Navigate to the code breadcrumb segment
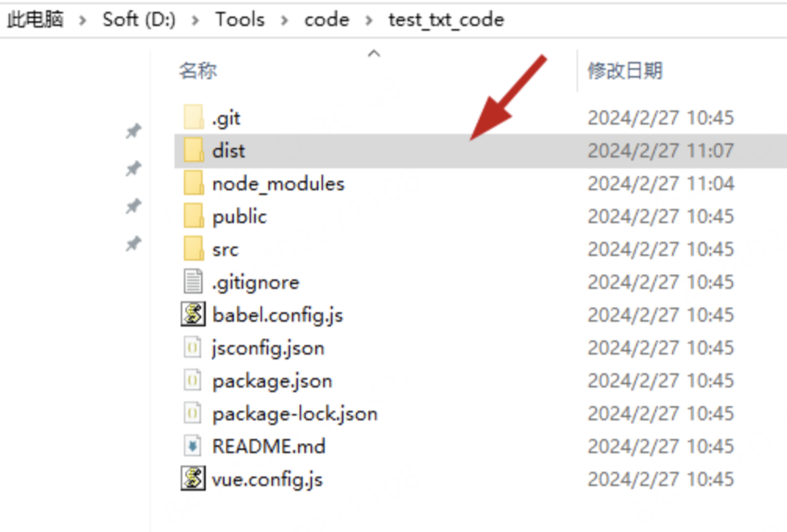 326,20
